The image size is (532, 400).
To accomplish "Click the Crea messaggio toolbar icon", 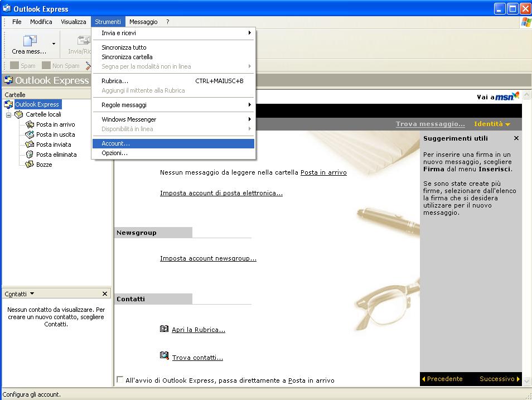I will (x=30, y=40).
